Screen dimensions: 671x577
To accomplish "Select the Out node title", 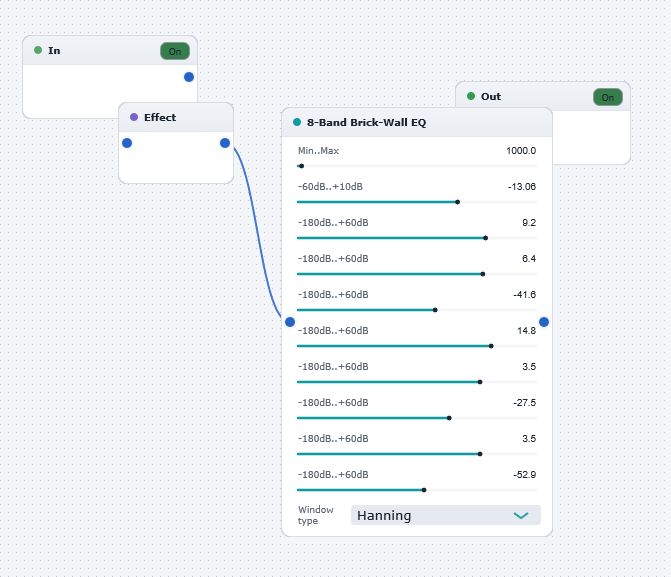I will coord(491,96).
